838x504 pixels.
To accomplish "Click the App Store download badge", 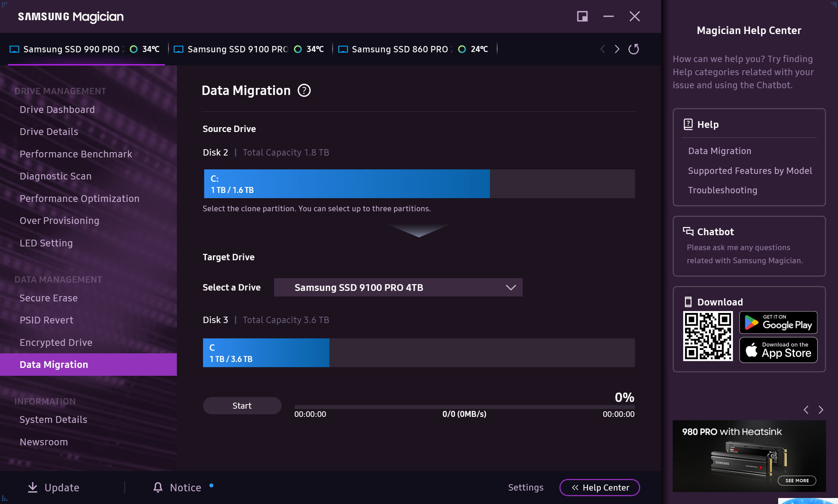I will (778, 350).
